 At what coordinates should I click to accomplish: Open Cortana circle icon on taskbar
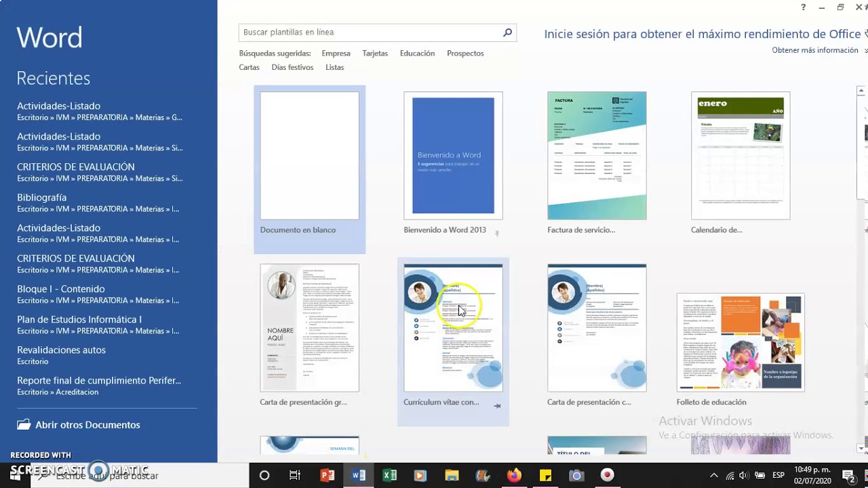click(x=264, y=476)
